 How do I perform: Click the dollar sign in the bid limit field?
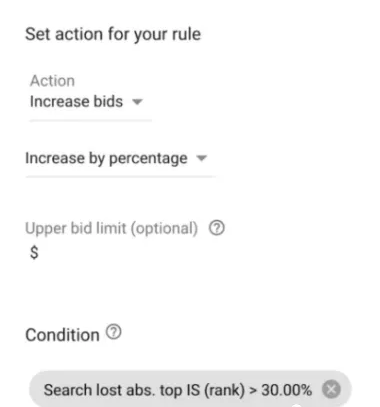point(34,253)
